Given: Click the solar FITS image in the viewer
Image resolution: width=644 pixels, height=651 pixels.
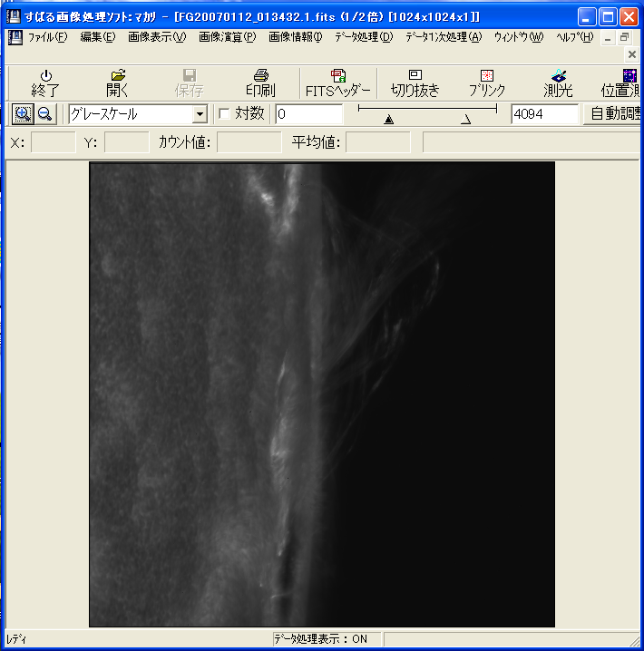Looking at the screenshot, I should [x=321, y=394].
